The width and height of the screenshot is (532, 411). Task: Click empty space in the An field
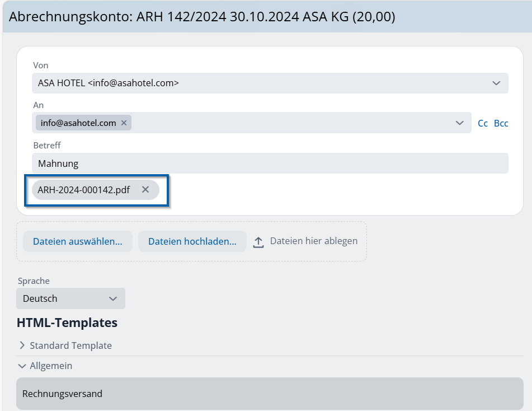tap(291, 123)
